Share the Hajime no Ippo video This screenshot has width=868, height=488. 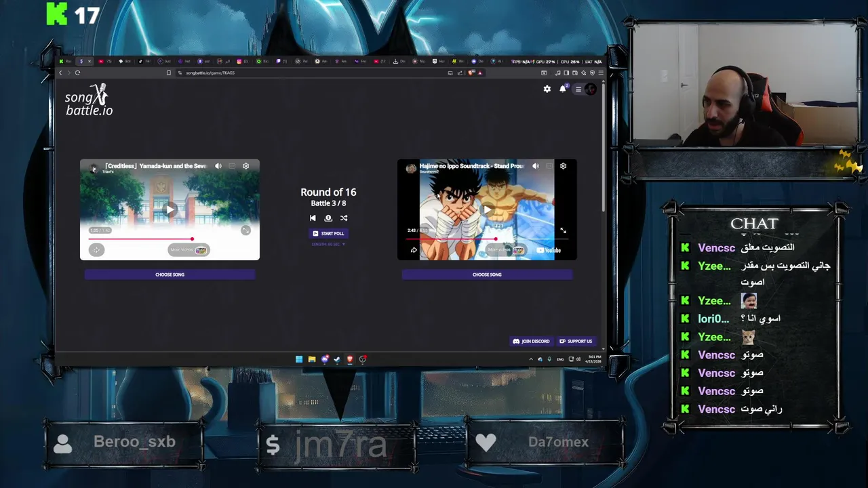(x=414, y=250)
